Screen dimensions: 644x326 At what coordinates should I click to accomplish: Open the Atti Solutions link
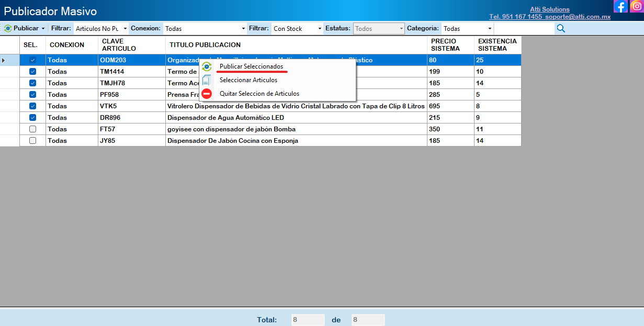tap(549, 9)
